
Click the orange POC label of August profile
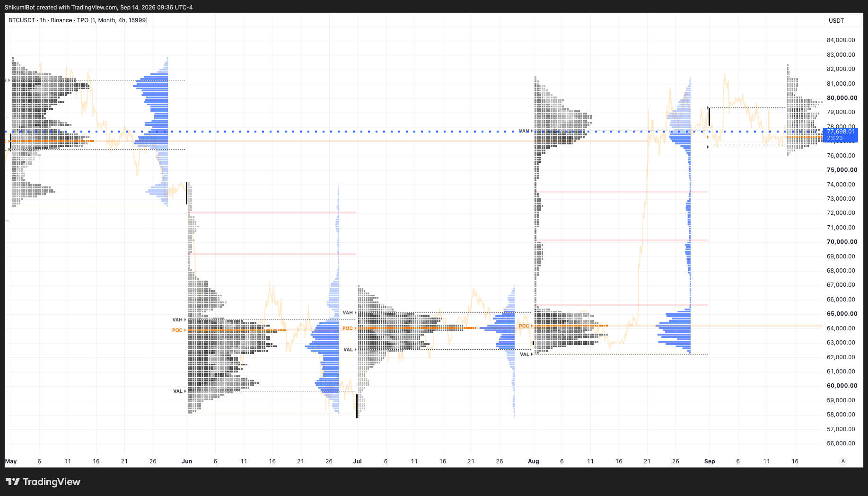click(524, 326)
